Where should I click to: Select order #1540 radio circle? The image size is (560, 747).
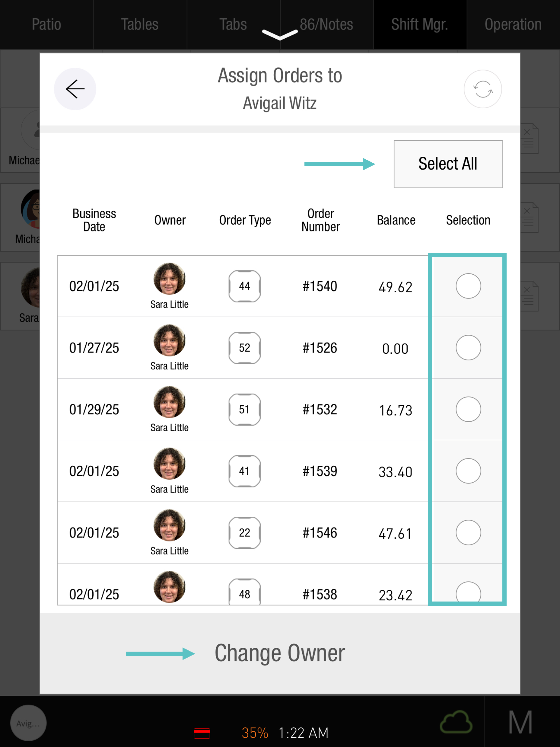click(x=468, y=286)
